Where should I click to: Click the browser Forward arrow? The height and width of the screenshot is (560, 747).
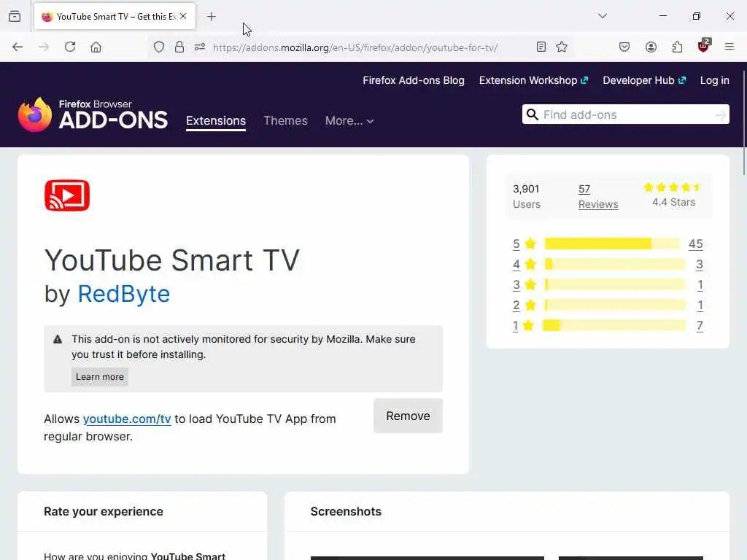(x=44, y=47)
